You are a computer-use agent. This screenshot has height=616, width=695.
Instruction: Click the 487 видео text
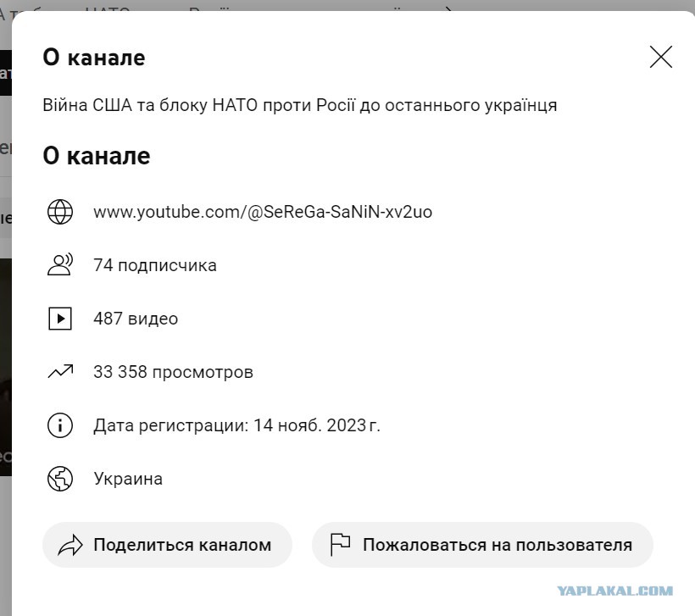pos(136,319)
